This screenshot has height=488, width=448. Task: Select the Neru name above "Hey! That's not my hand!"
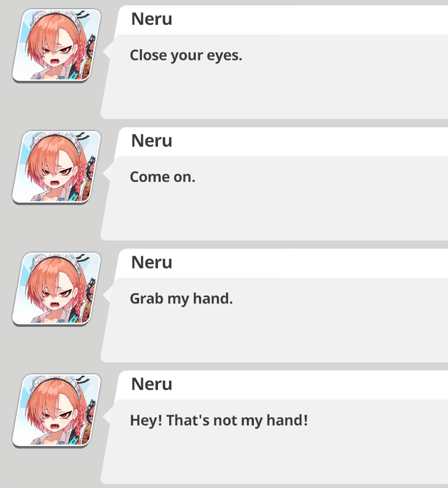[151, 384]
